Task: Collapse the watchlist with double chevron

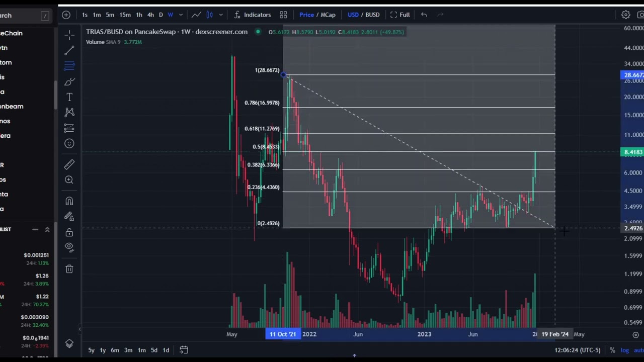Action: [47, 229]
